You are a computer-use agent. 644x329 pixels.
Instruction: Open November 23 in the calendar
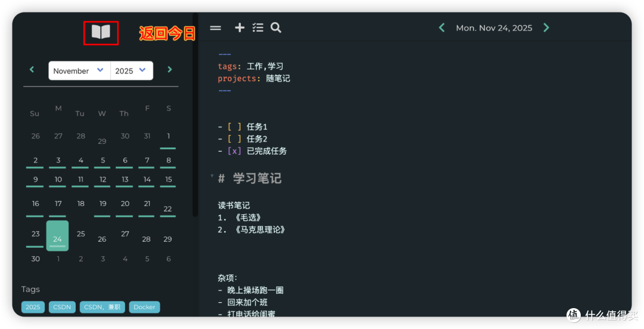pos(35,234)
